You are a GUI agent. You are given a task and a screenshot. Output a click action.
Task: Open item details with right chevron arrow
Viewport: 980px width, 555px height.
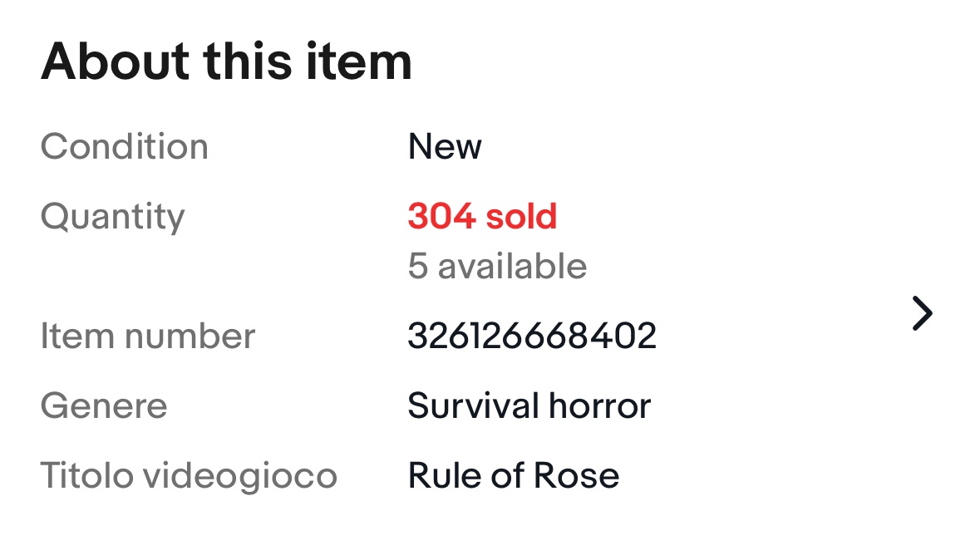tap(922, 313)
